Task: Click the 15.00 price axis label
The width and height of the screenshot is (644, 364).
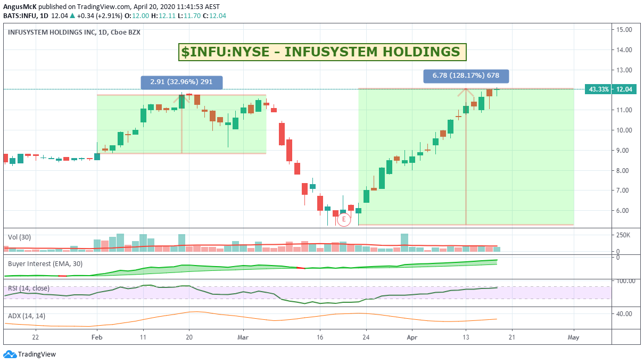Action: click(624, 30)
